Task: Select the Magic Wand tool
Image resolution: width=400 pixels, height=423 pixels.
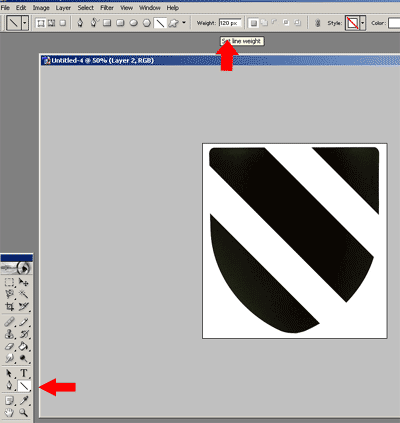Action: coord(23,294)
